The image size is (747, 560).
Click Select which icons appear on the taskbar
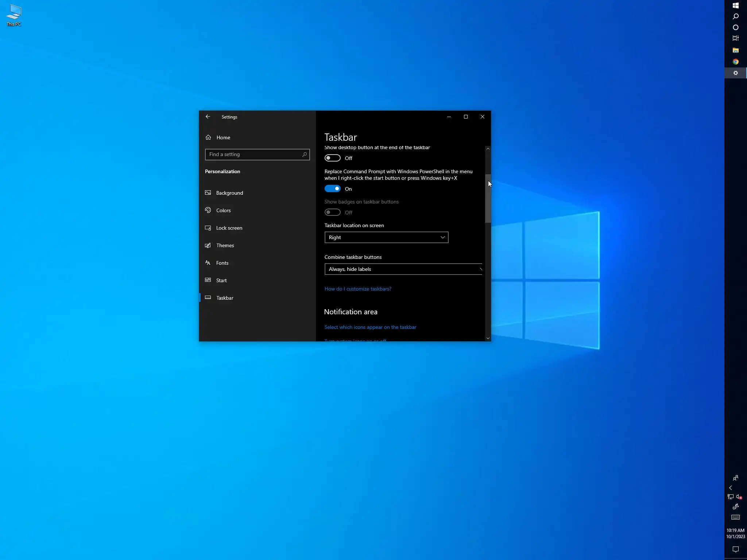[x=370, y=327]
